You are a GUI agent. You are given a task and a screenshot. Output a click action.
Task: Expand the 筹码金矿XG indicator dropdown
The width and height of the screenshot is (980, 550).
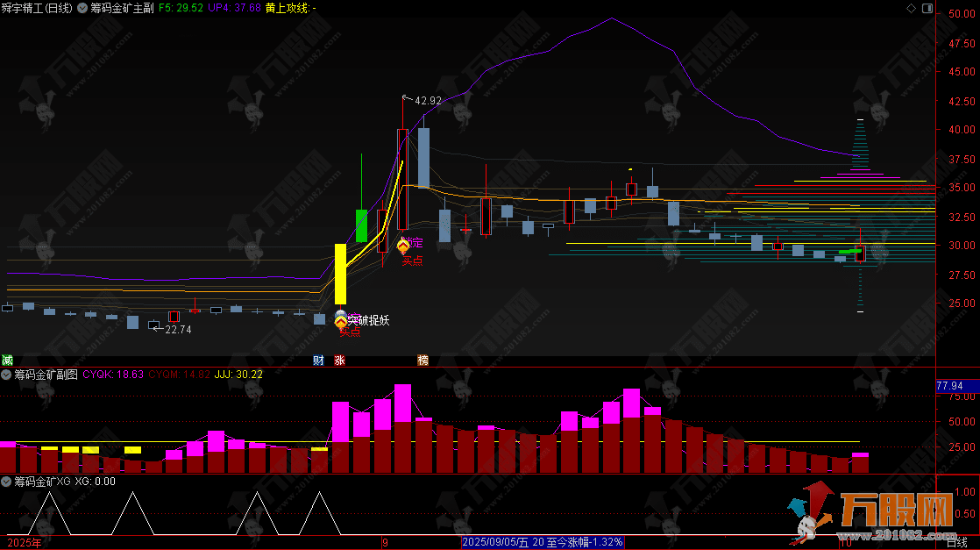pos(7,482)
